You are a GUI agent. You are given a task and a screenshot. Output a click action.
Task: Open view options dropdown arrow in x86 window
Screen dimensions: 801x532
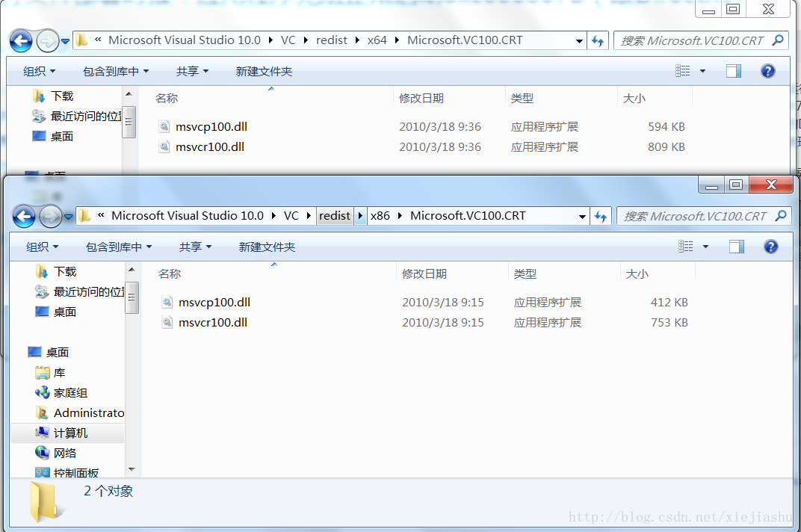[705, 247]
